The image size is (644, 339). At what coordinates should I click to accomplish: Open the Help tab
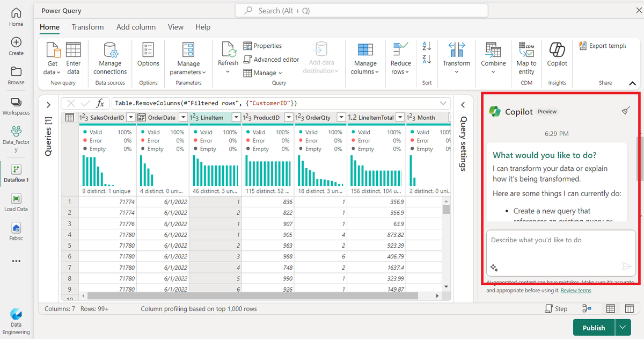click(x=203, y=27)
